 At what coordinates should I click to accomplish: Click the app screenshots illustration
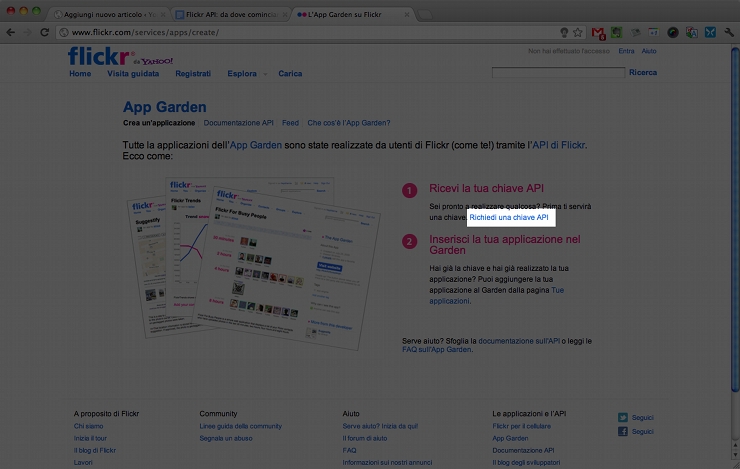coord(254,263)
